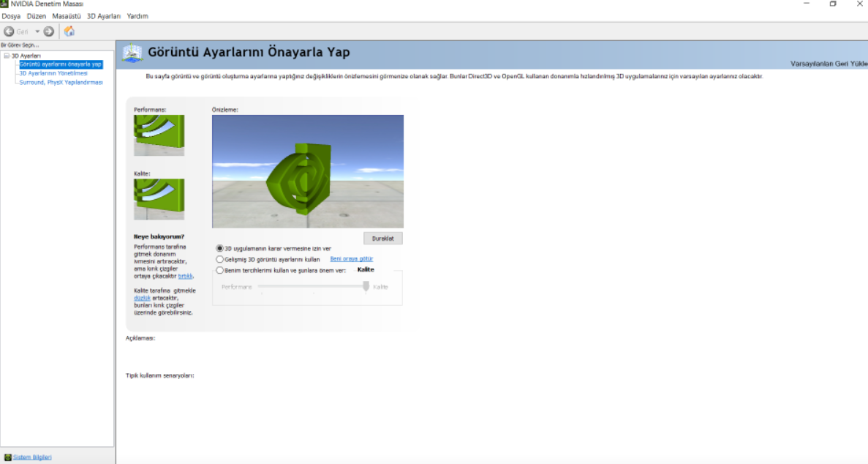Open the Masaüstü menu
868x464 pixels.
(x=67, y=16)
